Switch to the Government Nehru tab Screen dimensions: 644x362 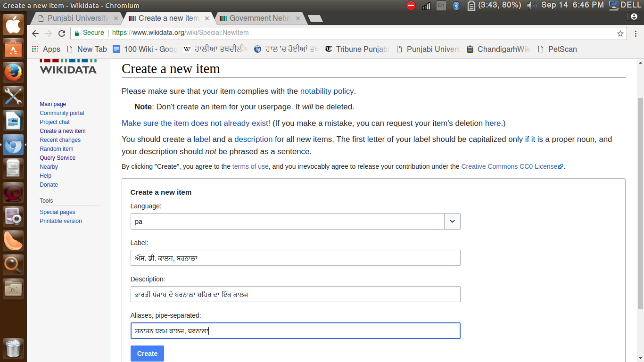coord(260,18)
